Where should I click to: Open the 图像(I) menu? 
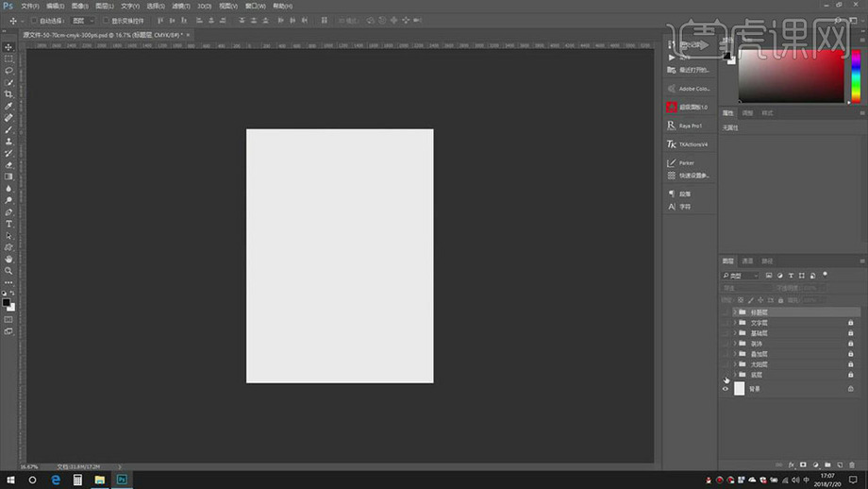coord(79,6)
